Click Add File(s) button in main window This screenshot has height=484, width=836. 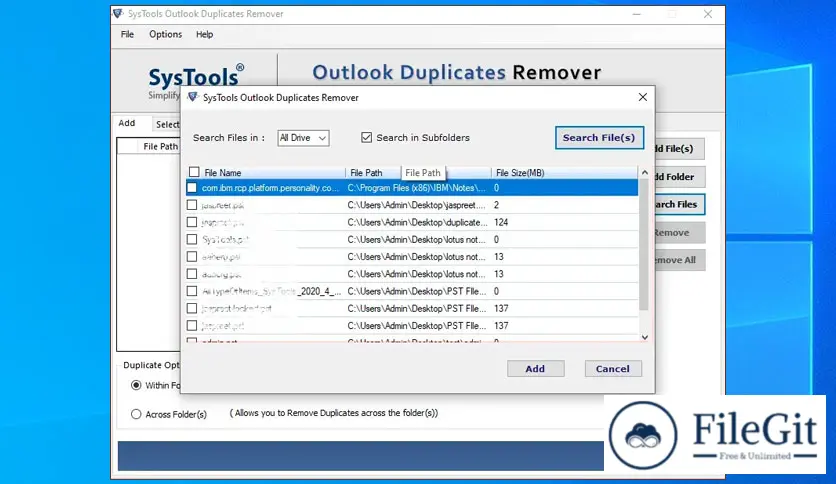coord(679,149)
